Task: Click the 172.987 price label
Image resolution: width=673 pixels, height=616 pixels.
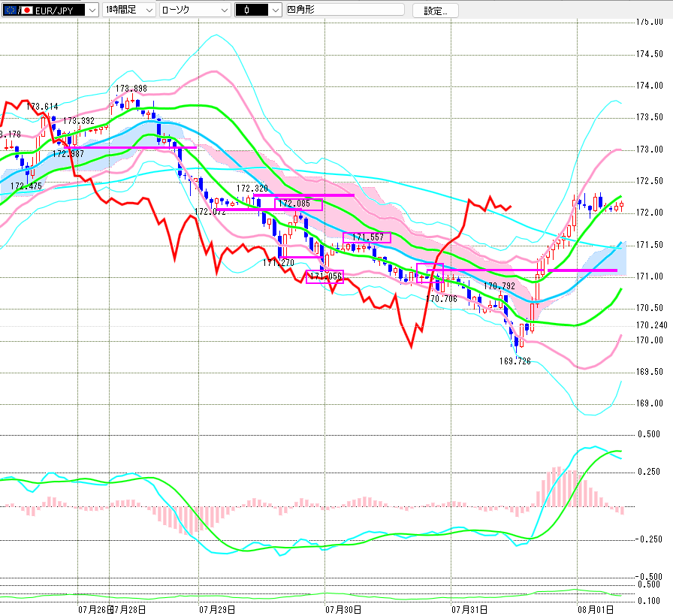Action: click(68, 154)
